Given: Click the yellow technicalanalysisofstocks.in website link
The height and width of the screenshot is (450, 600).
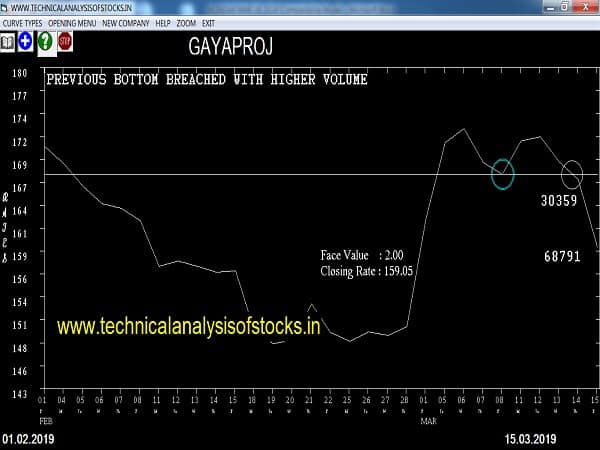Looking at the screenshot, I should click(188, 326).
